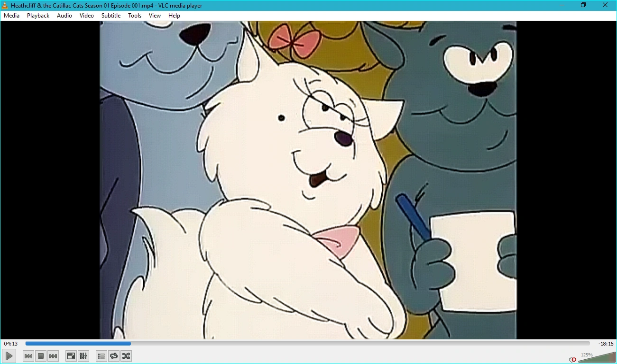
Task: Unmute audio via the speaker icon
Action: 572,359
